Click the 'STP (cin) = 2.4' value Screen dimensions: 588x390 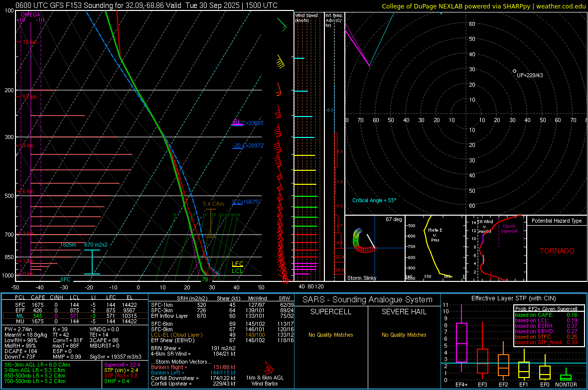(x=121, y=370)
